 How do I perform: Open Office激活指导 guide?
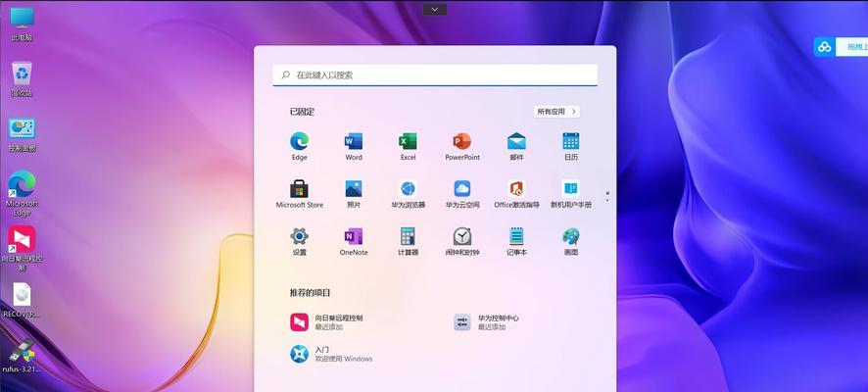(x=516, y=194)
